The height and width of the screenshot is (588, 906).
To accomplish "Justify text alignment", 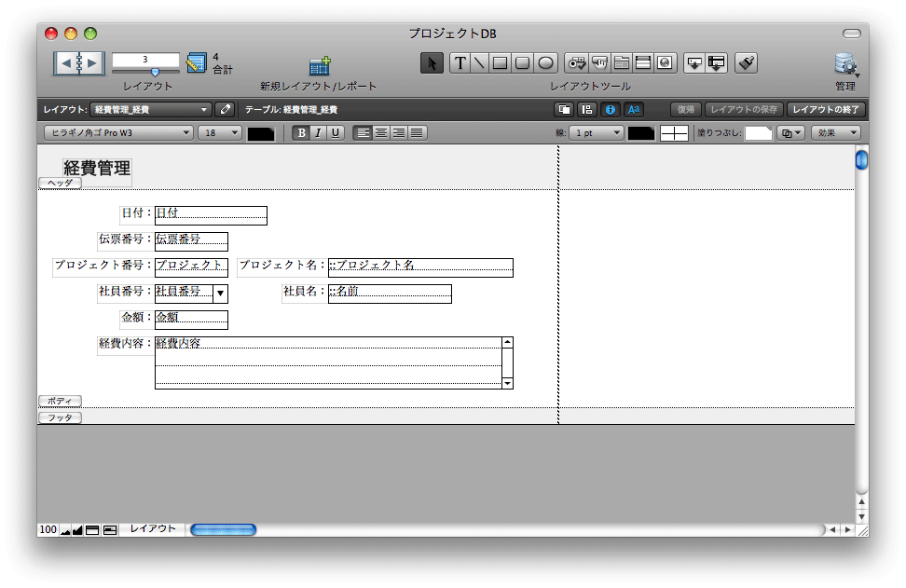I will point(417,133).
